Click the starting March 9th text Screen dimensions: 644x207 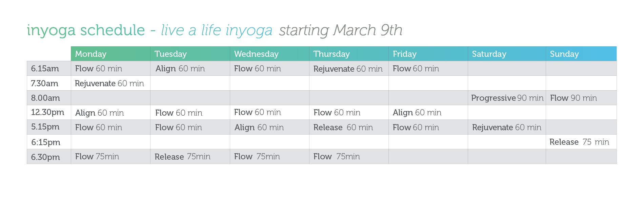(341, 30)
